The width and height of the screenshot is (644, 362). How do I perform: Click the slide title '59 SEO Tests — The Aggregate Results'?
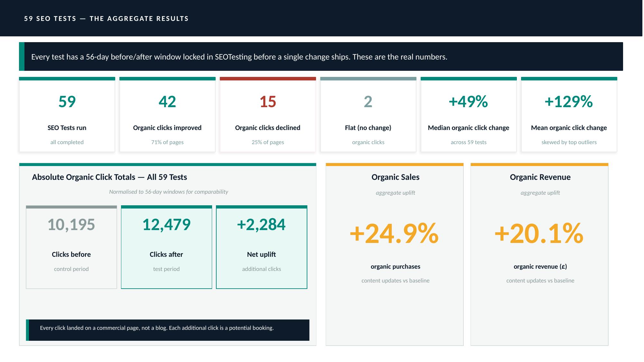pos(106,19)
